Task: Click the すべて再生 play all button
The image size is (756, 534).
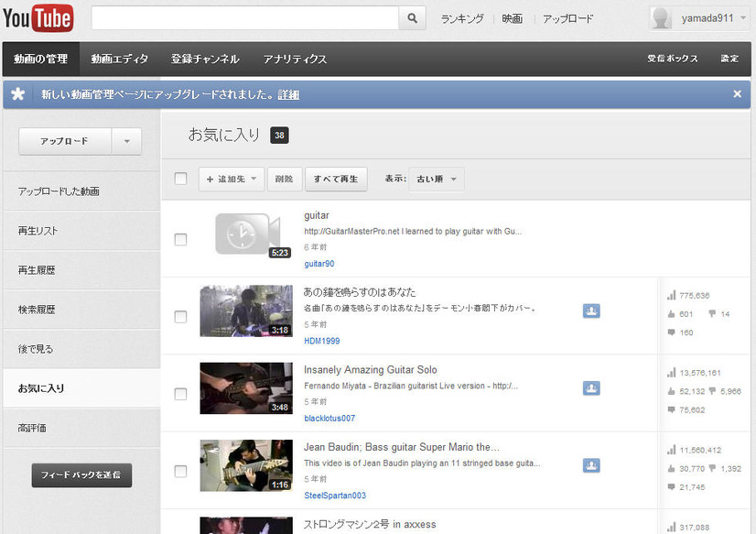Action: pos(336,179)
